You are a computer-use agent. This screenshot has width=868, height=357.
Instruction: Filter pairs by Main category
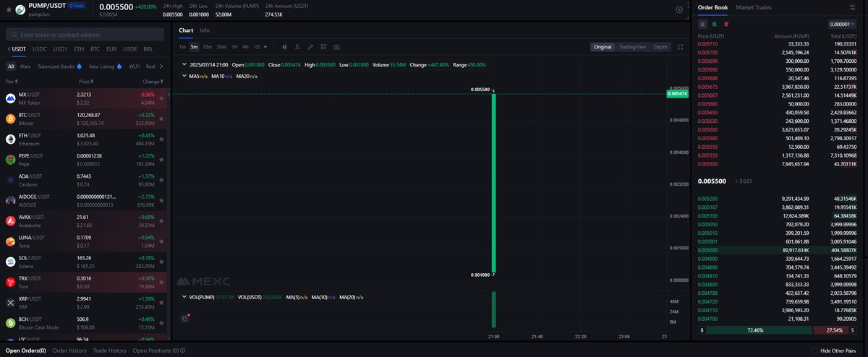[25, 66]
